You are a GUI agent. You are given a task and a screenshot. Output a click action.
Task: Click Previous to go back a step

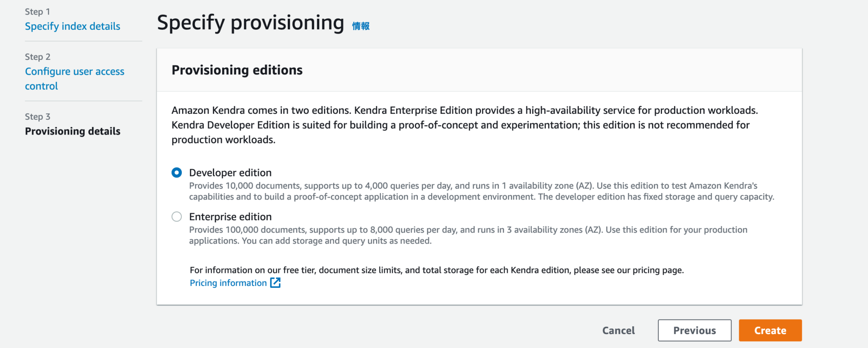click(x=694, y=330)
